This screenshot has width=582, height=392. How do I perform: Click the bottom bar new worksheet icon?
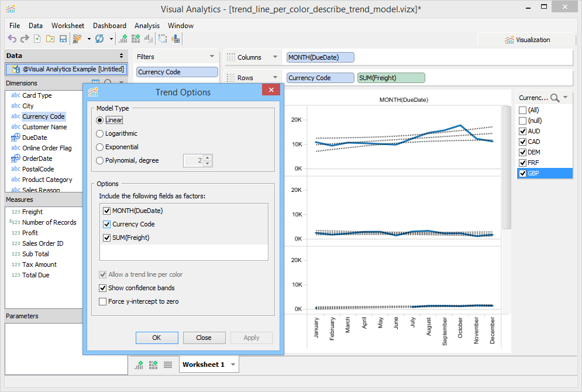[x=139, y=365]
